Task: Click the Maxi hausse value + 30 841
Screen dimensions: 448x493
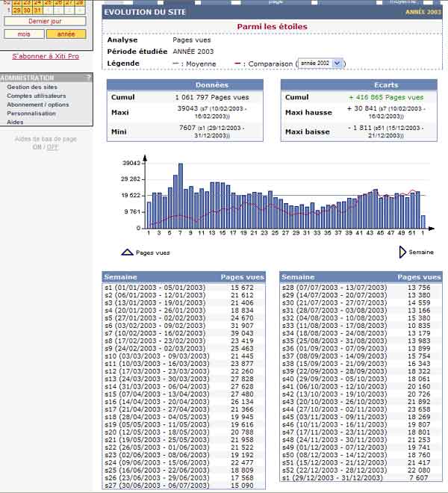Action: coord(361,108)
